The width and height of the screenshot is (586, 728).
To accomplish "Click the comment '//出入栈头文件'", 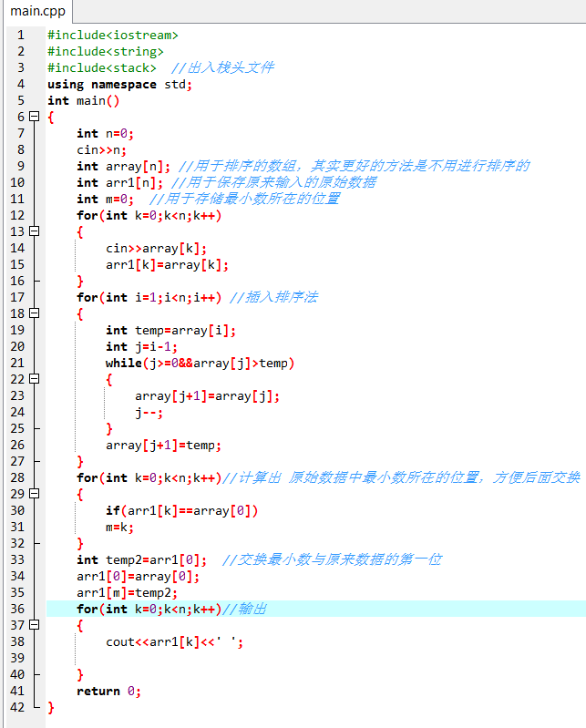I will click(x=222, y=67).
